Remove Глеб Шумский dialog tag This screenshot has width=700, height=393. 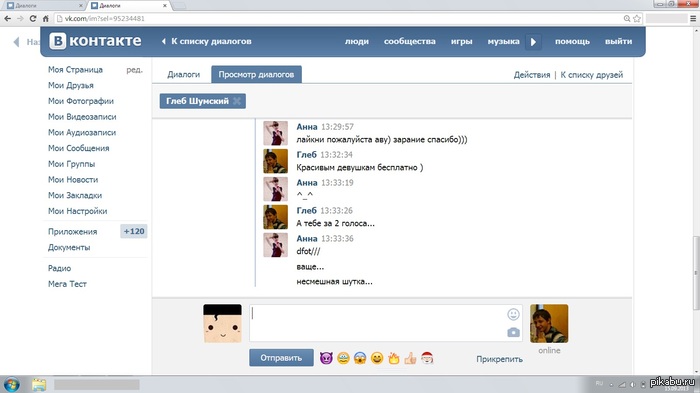pyautogui.click(x=237, y=101)
